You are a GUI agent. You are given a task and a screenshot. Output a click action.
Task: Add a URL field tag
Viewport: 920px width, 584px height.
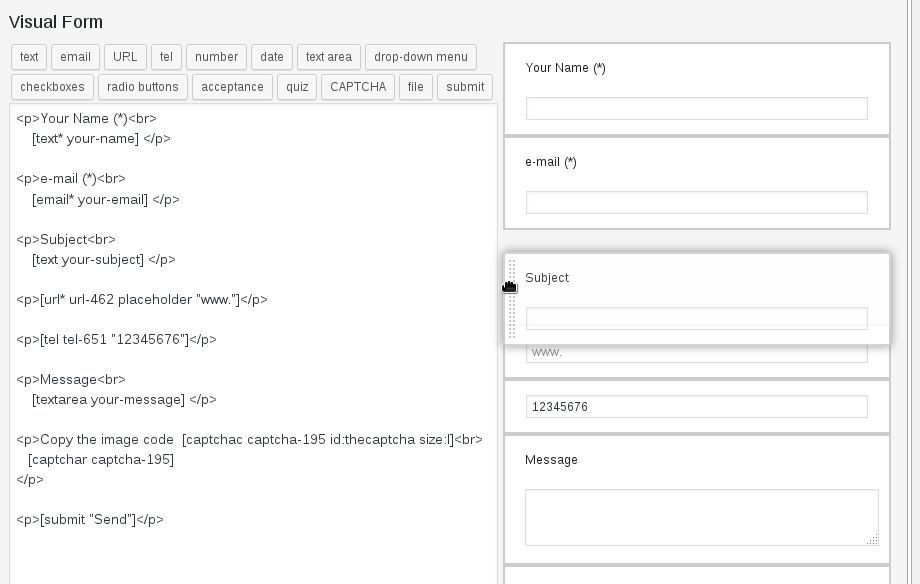(125, 57)
